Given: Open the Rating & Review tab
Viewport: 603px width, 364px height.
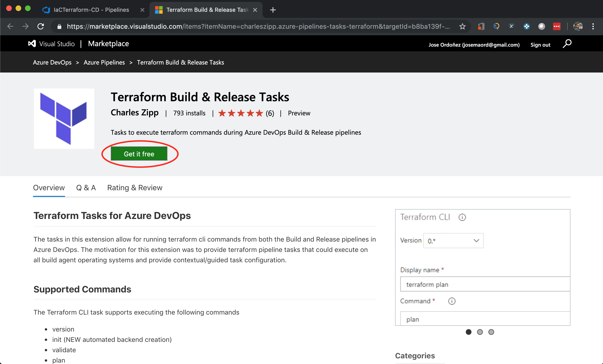Looking at the screenshot, I should point(135,187).
